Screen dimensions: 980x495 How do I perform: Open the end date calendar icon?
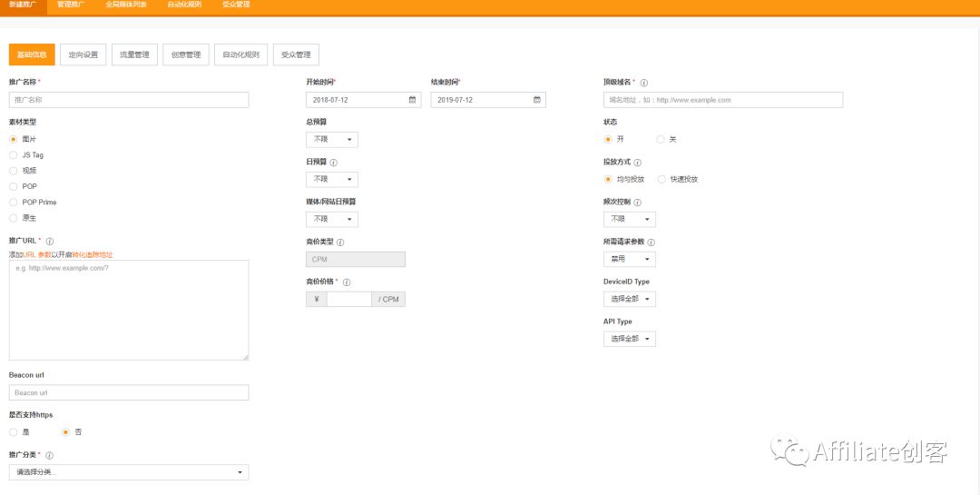pyautogui.click(x=537, y=100)
